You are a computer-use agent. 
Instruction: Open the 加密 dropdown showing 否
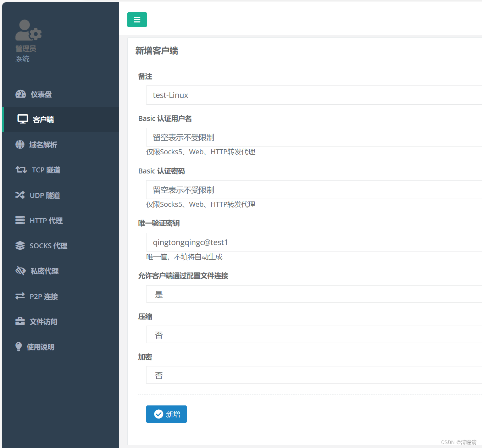tap(314, 375)
